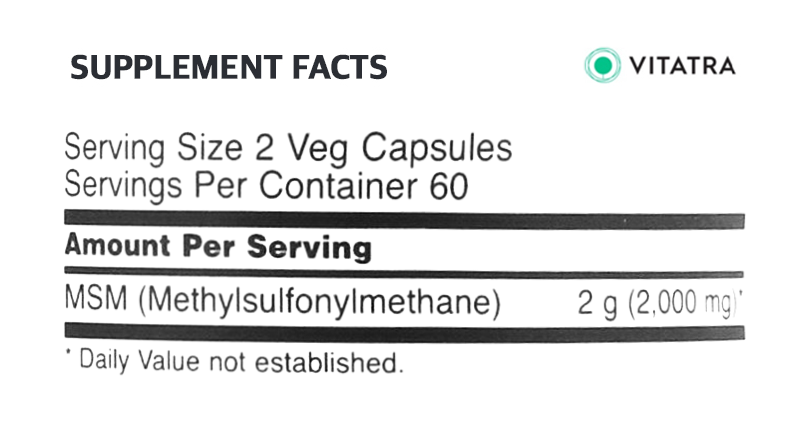
Task: Click the Amount Per Serving bold label
Action: click(218, 247)
